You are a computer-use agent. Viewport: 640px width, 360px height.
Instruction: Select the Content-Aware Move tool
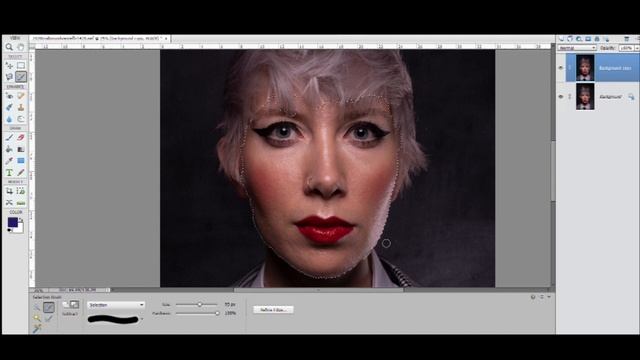point(9,203)
